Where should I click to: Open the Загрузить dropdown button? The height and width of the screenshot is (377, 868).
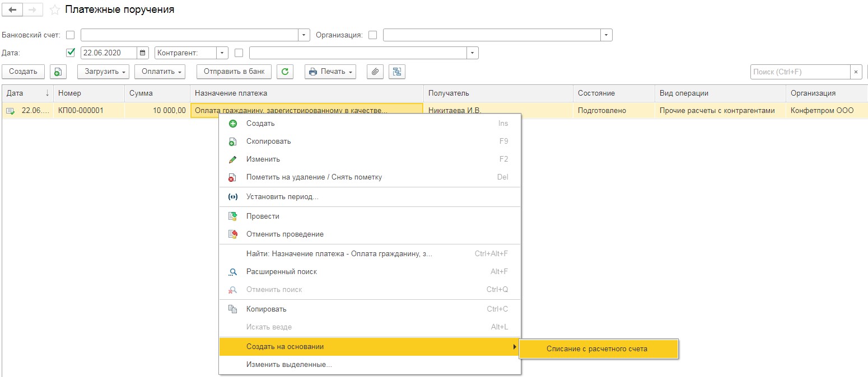point(103,72)
